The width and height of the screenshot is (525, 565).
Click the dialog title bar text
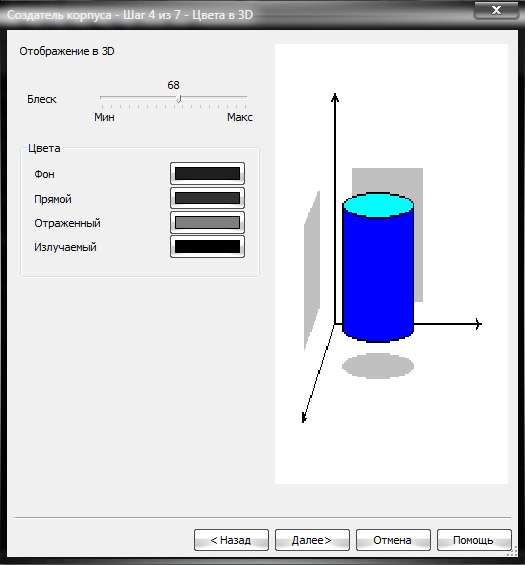(130, 15)
